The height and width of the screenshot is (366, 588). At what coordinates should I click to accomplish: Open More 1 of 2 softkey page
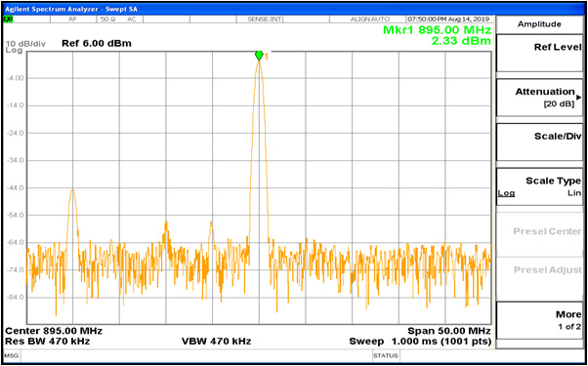tap(539, 320)
